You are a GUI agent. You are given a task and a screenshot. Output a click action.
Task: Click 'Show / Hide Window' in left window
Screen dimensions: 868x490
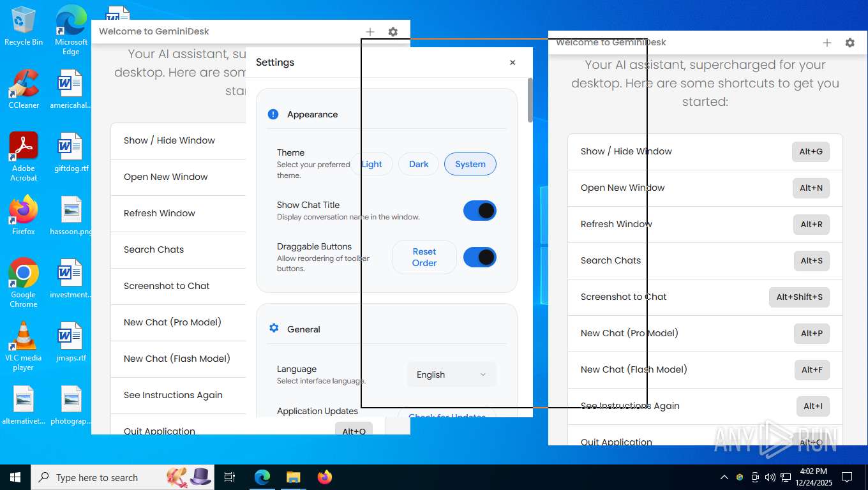point(169,140)
